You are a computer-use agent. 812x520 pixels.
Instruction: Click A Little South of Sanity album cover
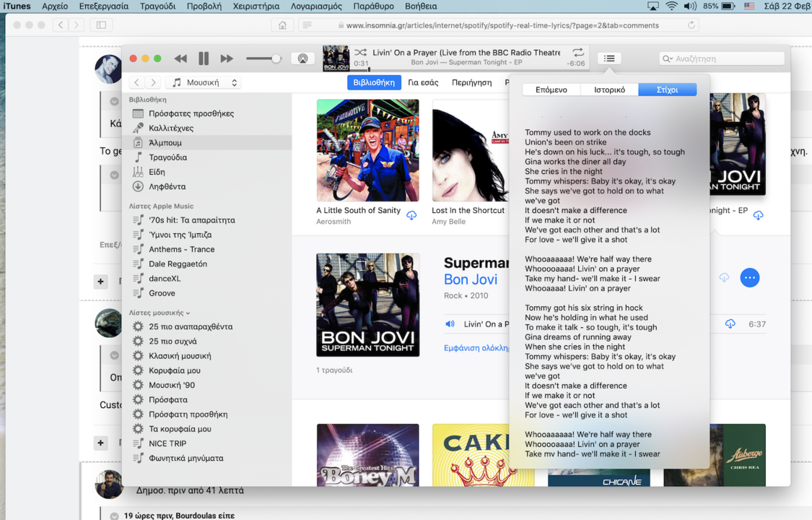367,150
